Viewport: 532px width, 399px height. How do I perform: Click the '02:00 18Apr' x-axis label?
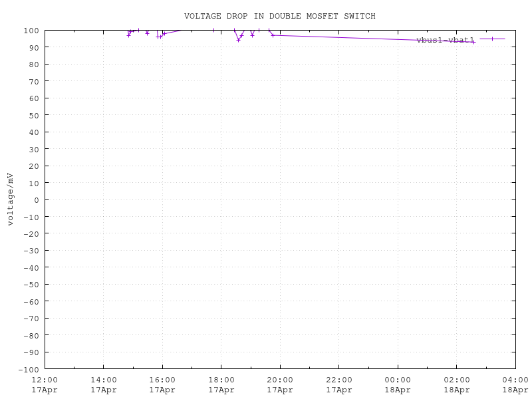pos(457,385)
